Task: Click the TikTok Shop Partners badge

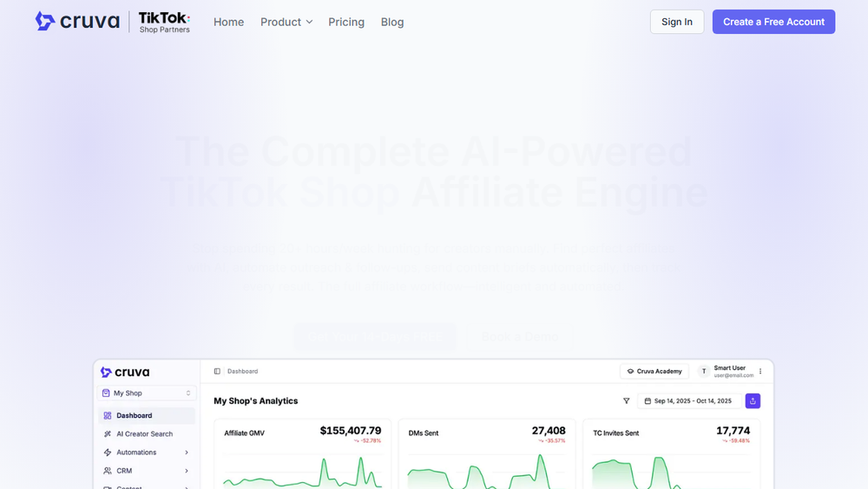Action: (164, 23)
